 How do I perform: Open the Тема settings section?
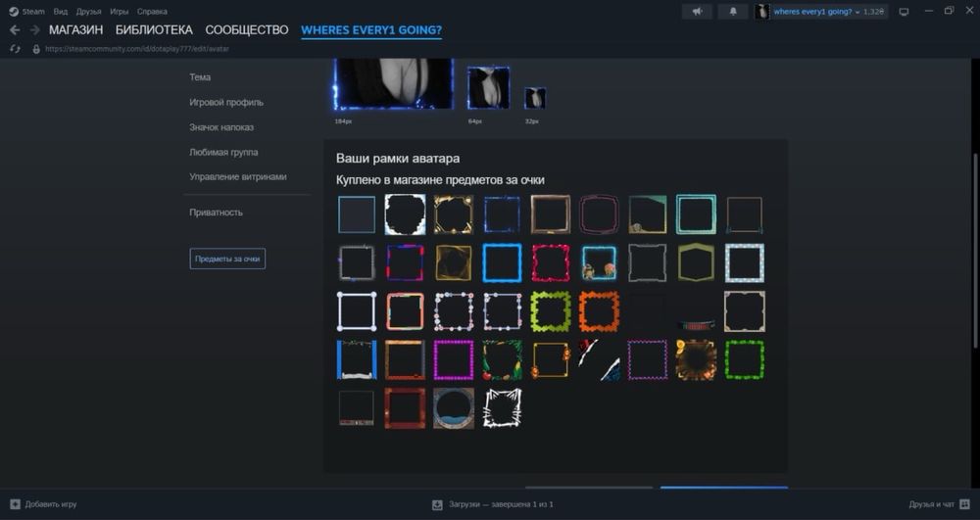coord(200,77)
